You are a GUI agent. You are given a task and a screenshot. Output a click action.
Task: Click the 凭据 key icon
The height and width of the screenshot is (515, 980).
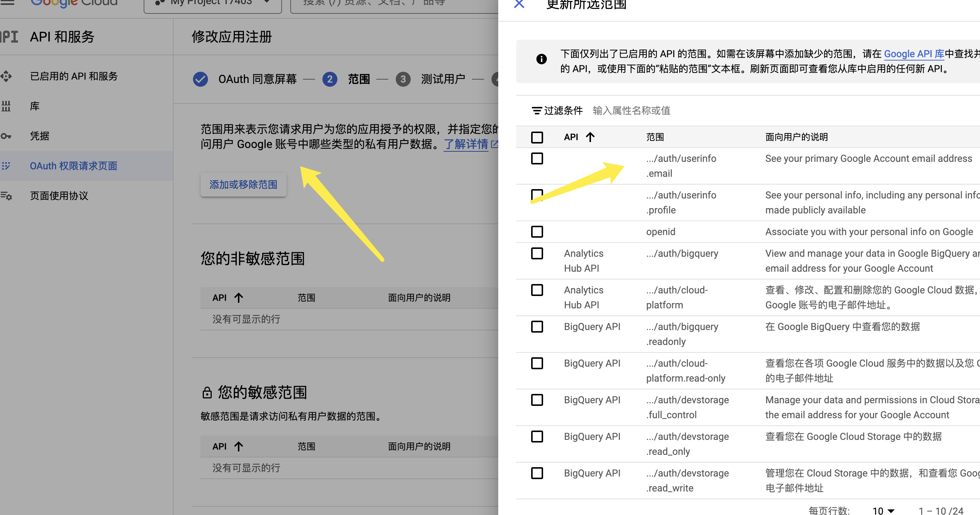click(x=6, y=136)
